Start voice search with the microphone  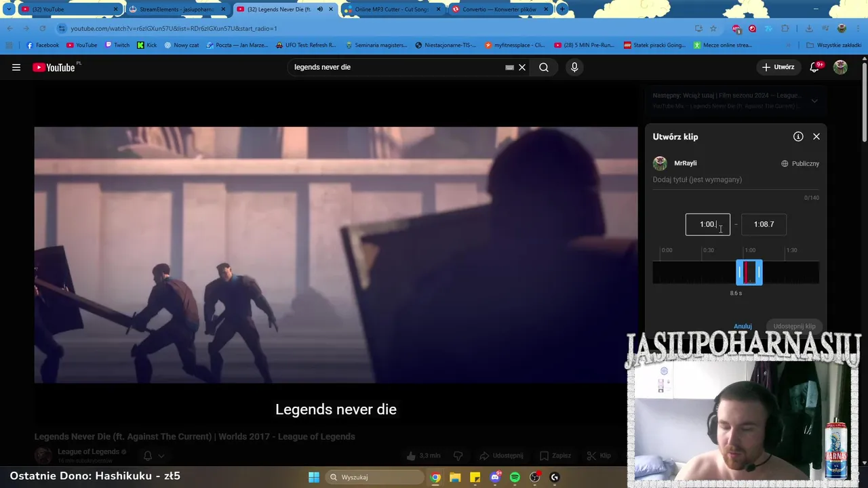point(574,67)
